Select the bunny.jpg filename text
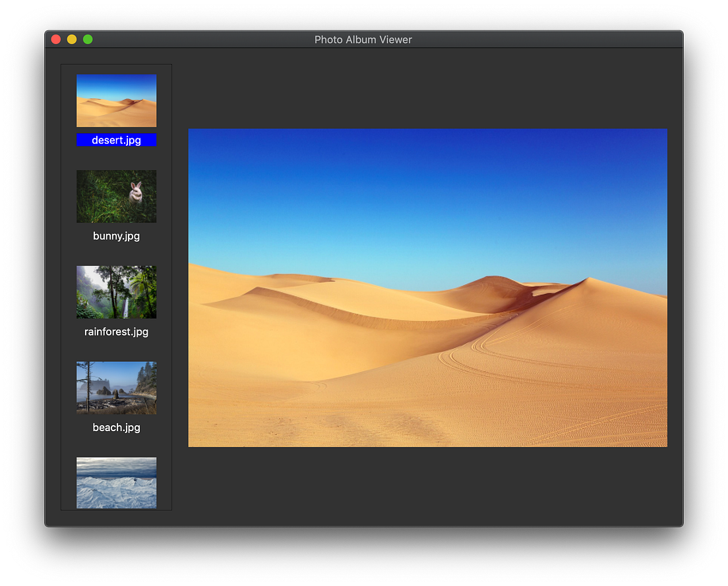 tap(116, 235)
